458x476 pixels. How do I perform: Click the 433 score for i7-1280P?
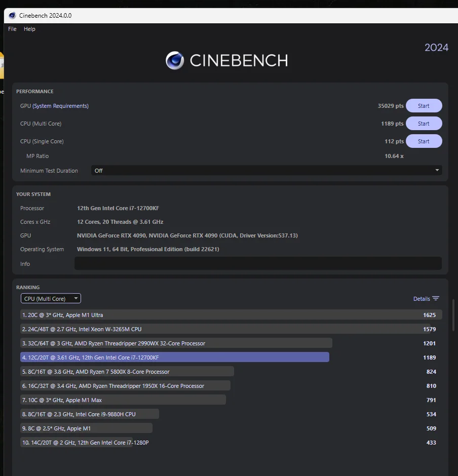[431, 442]
